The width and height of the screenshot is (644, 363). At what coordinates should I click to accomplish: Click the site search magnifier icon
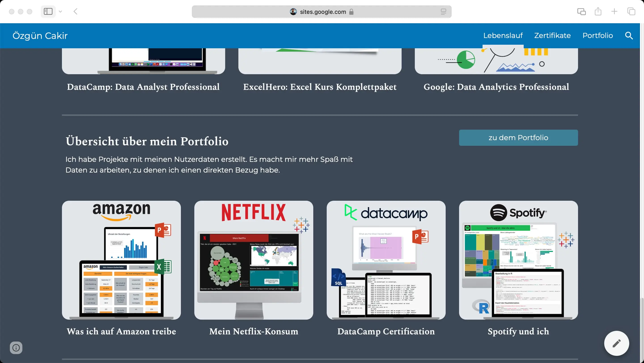pos(629,36)
